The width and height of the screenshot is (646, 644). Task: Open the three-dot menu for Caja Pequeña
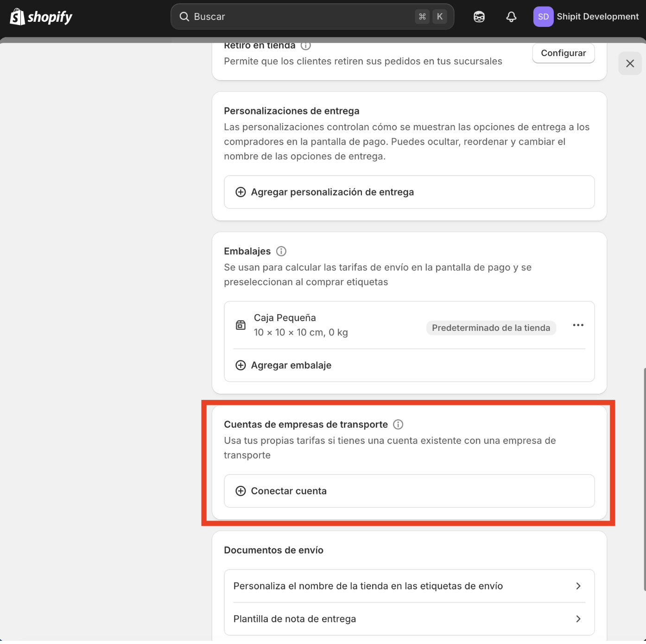(578, 325)
